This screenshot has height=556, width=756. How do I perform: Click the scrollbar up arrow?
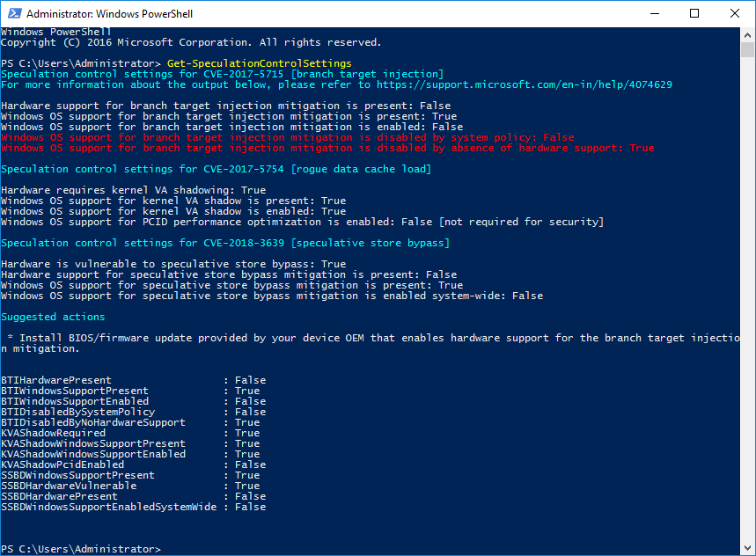click(x=748, y=35)
